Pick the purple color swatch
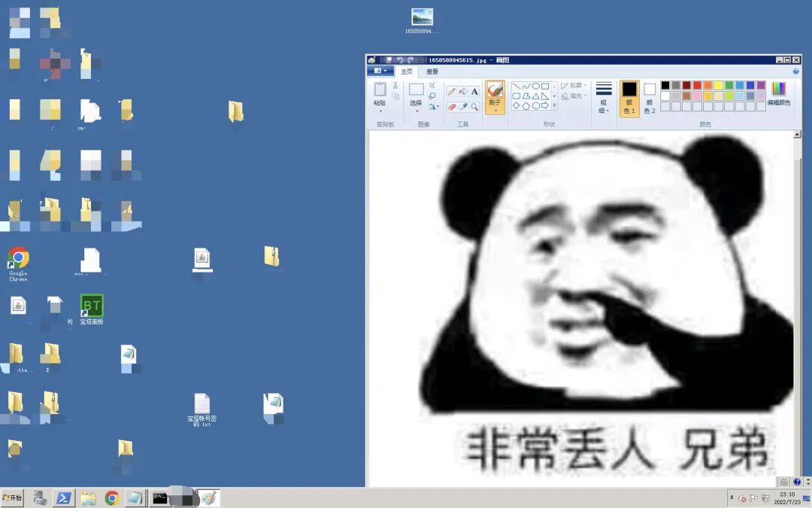 click(761, 85)
